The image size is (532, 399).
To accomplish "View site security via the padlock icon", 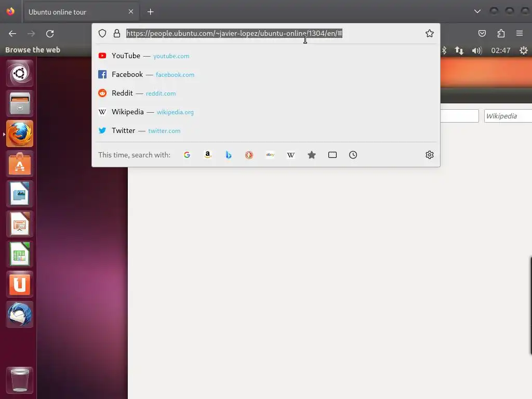I will tap(117, 33).
